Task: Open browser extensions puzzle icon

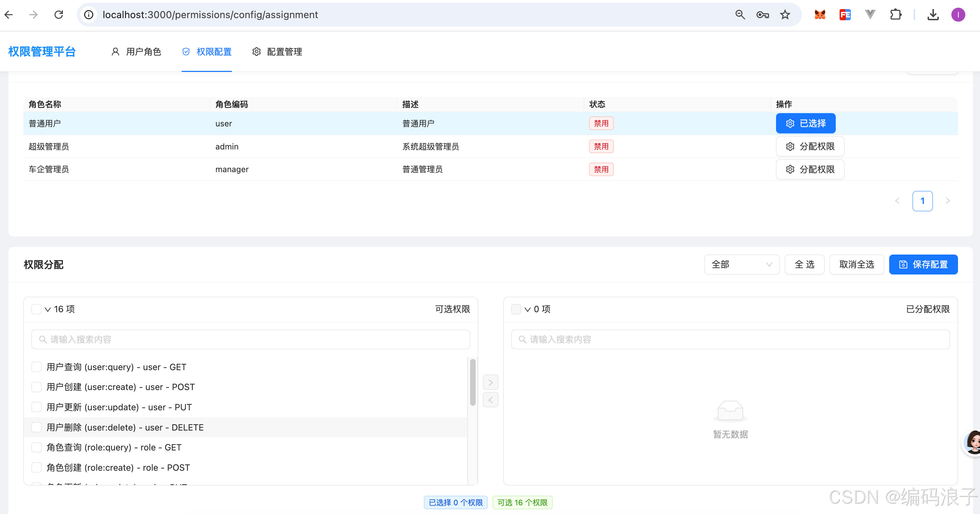Action: point(895,15)
